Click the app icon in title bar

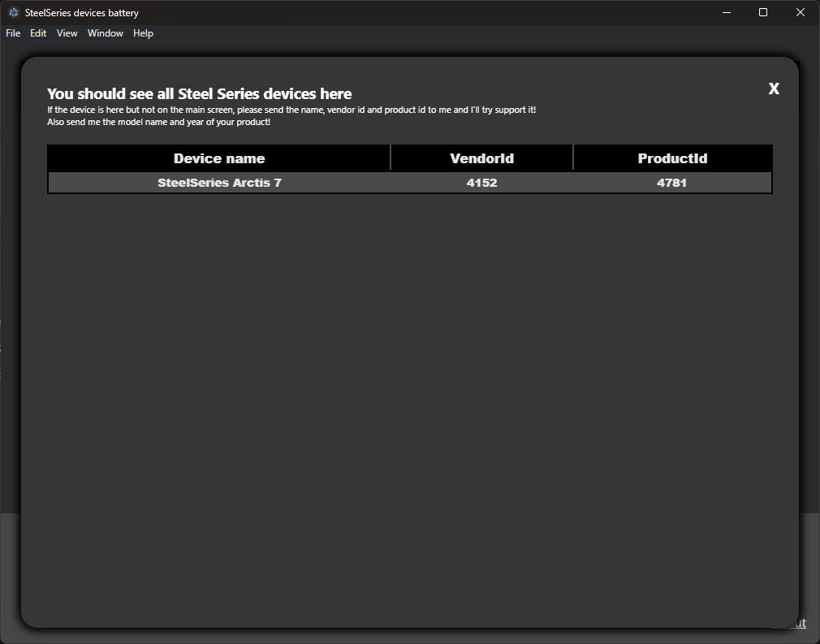pyautogui.click(x=14, y=12)
